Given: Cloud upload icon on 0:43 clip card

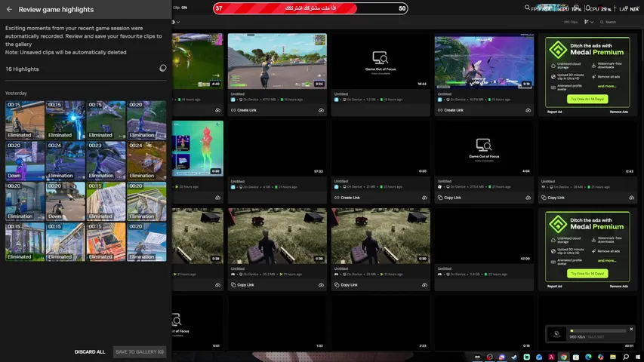Looking at the screenshot, I should [632, 198].
